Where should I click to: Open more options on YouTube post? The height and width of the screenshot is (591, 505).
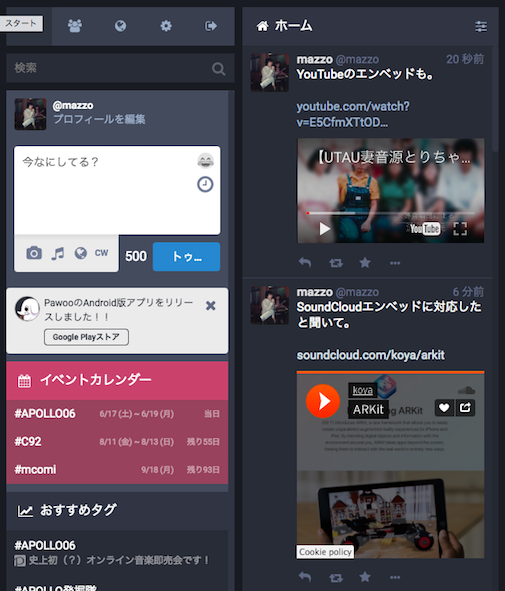point(395,263)
